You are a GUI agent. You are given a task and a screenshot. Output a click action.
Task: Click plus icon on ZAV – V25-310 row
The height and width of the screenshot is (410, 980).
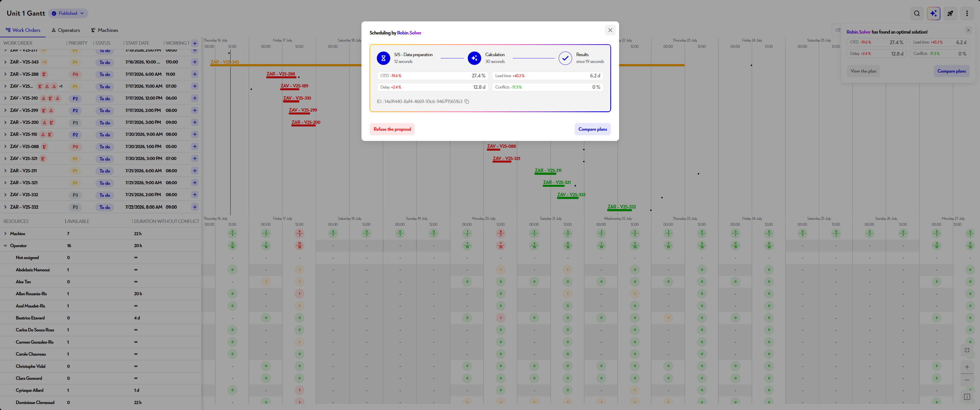[x=195, y=98]
